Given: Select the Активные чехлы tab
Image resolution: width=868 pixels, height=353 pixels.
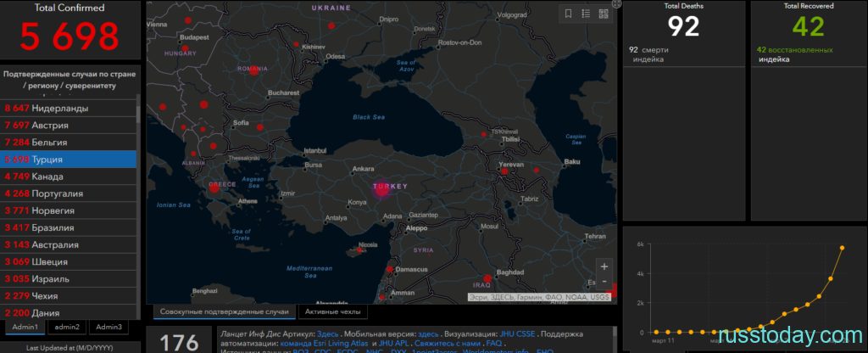Looking at the screenshot, I should 332,312.
